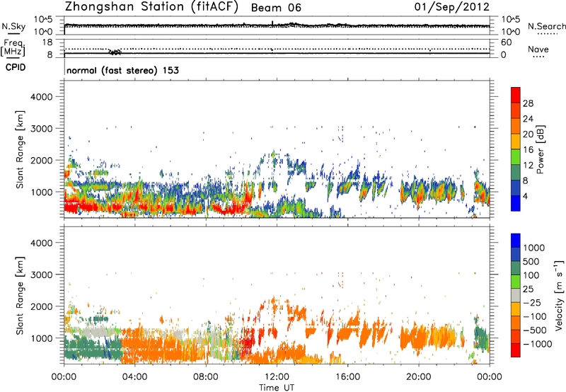The width and height of the screenshot is (566, 392).
Task: Click the gray segment of the velocity colorbar
Action: [x=516, y=295]
